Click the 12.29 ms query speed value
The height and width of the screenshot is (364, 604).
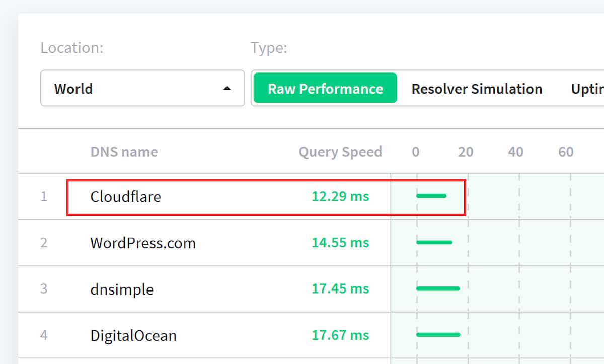(340, 196)
